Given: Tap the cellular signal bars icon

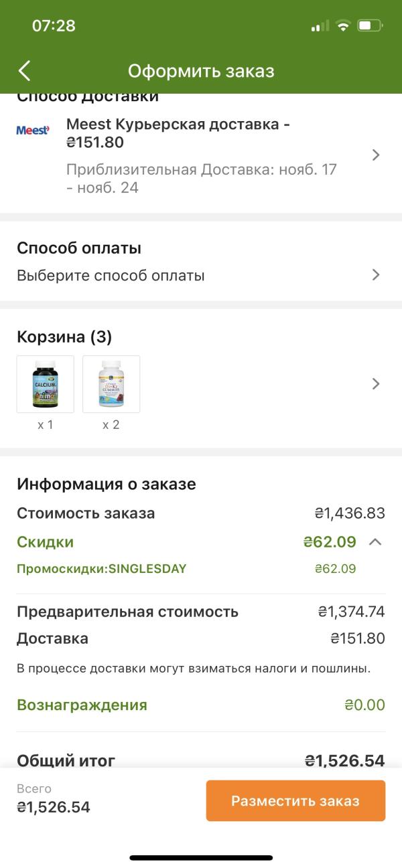Looking at the screenshot, I should tap(320, 26).
